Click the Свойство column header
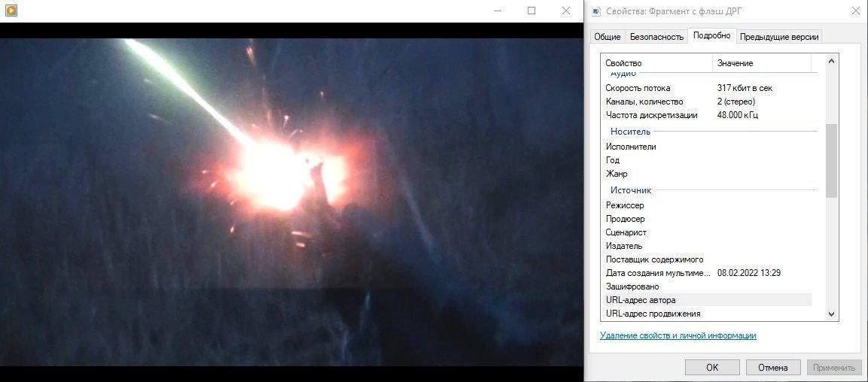 coord(656,63)
